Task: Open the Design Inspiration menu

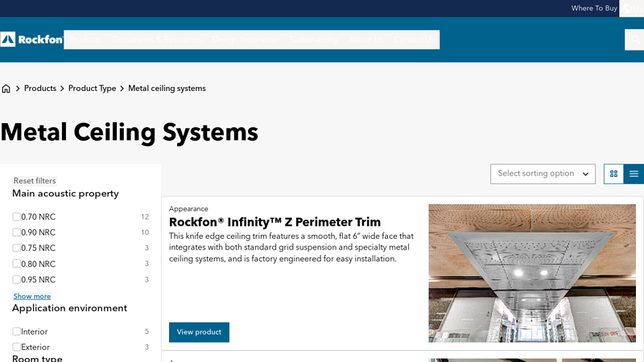Action: [246, 39]
